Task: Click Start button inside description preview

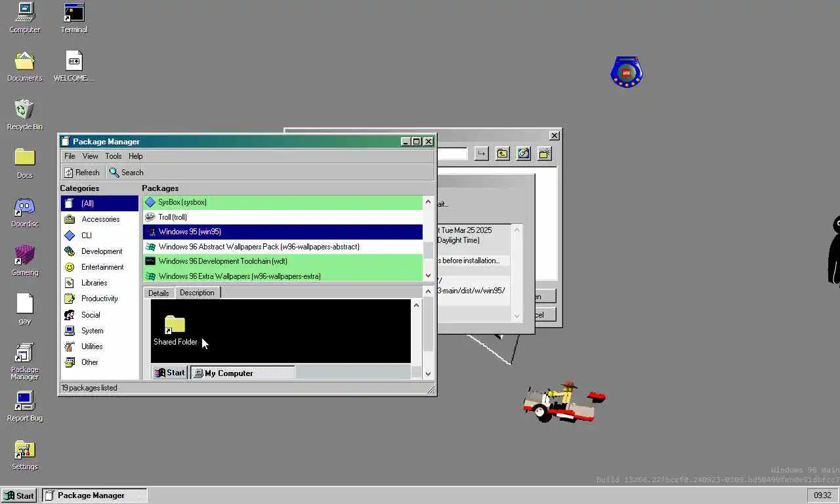Action: coord(169,373)
